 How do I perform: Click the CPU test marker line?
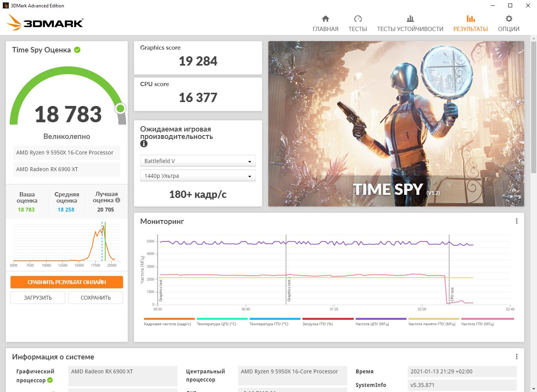click(x=449, y=269)
